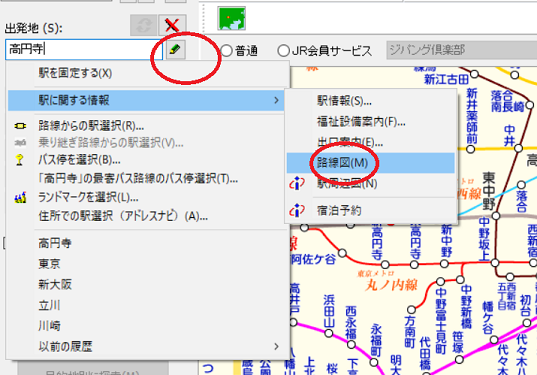Screen dimensions: 537x375
Task: Select the JR会員サービス radio button
Action: point(283,51)
